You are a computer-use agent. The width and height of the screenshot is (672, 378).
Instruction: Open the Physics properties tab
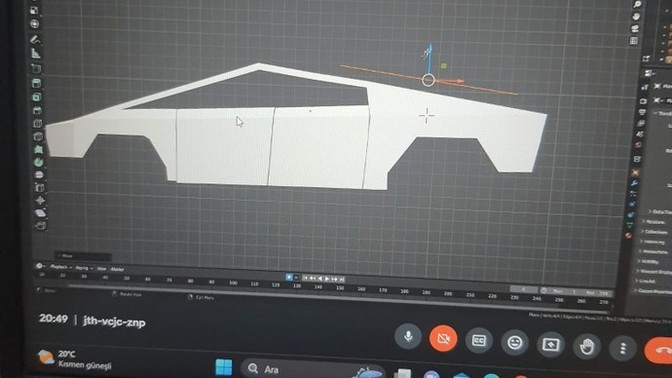coord(632,204)
